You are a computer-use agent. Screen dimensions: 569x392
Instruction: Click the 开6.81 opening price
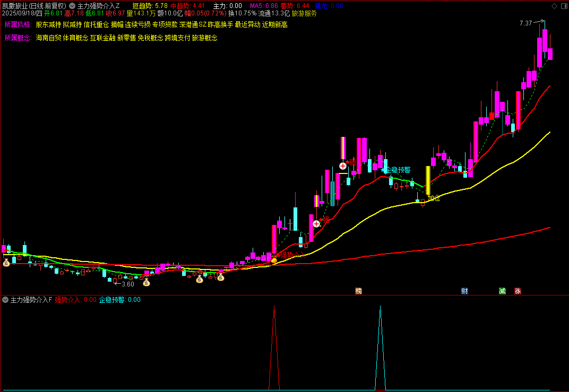53,14
